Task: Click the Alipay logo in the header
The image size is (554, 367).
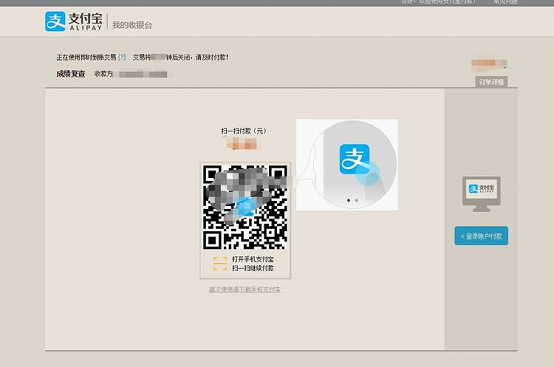Action: tap(73, 21)
